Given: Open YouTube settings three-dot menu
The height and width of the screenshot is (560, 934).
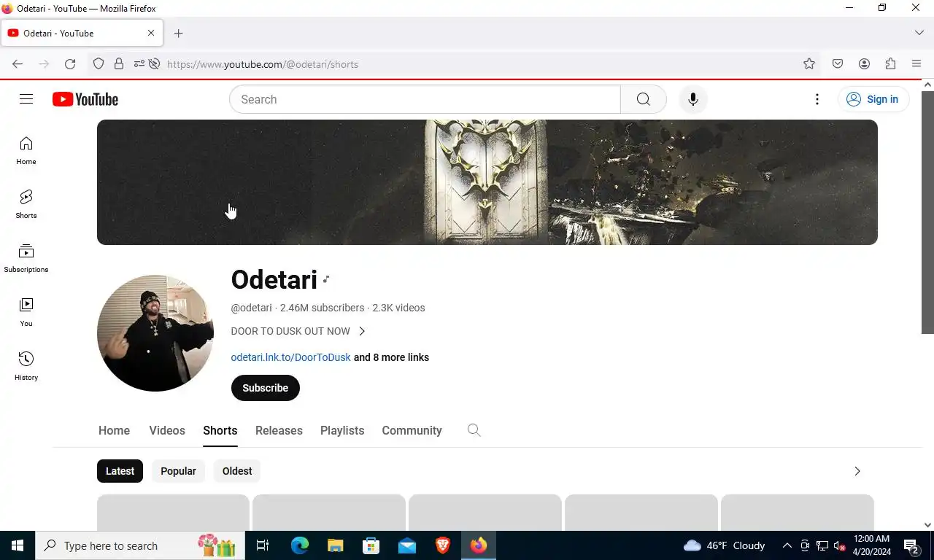Looking at the screenshot, I should [817, 99].
